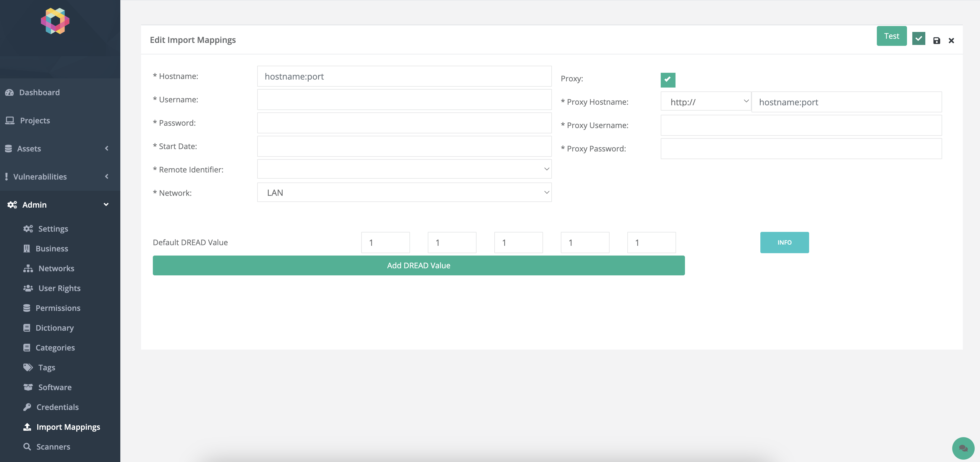Click the Add DREAD Value button
Viewport: 980px width, 462px height.
(419, 265)
